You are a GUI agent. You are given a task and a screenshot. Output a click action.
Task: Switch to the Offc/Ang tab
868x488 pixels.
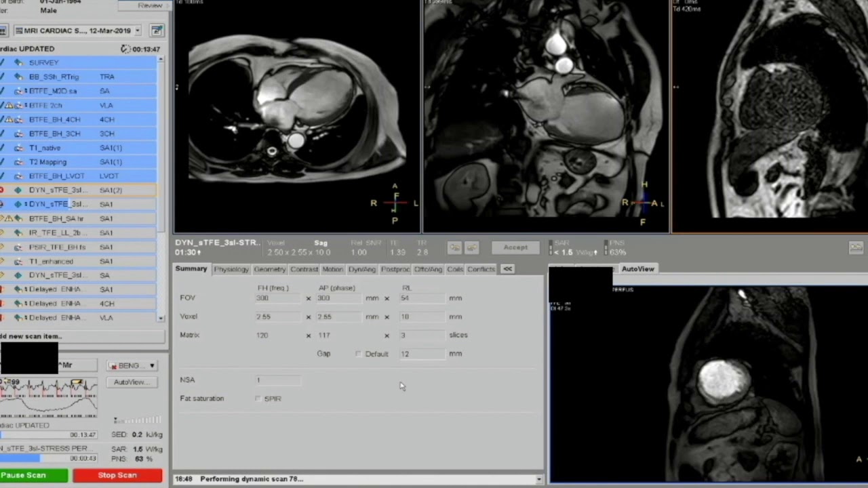coord(429,269)
